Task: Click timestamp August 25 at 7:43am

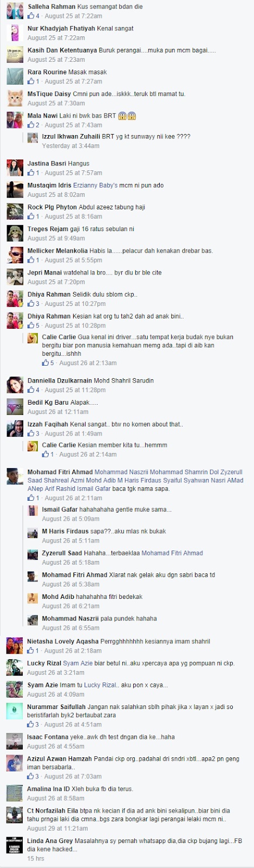Action: [73, 125]
